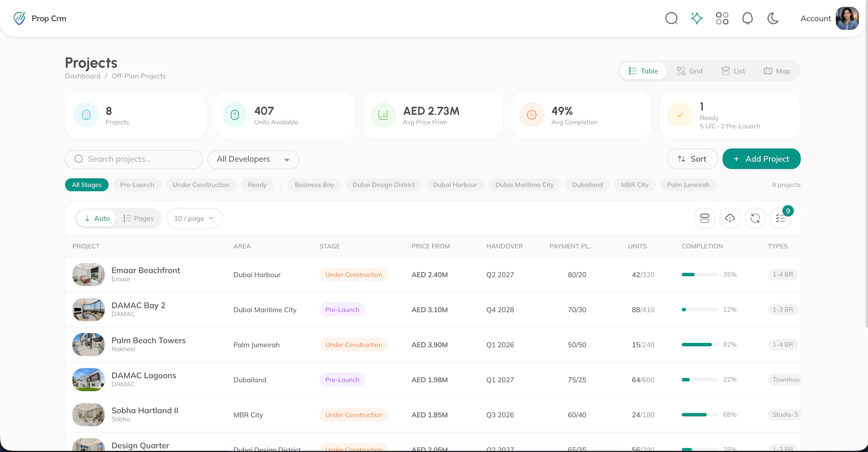Click the Projects stat card icon

coord(86,115)
